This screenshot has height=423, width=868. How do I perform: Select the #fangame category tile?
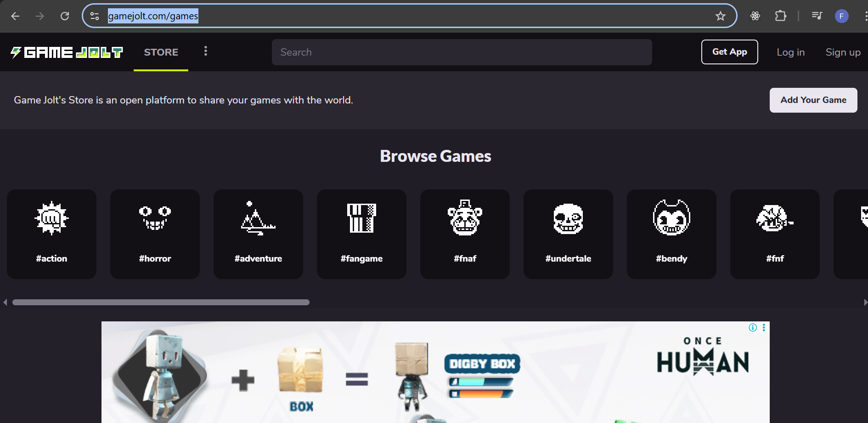361,234
